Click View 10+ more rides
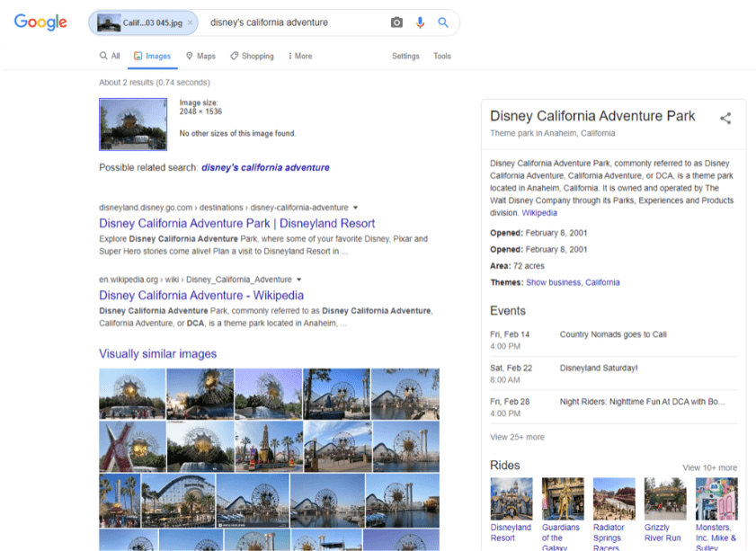756x551 pixels. click(709, 467)
